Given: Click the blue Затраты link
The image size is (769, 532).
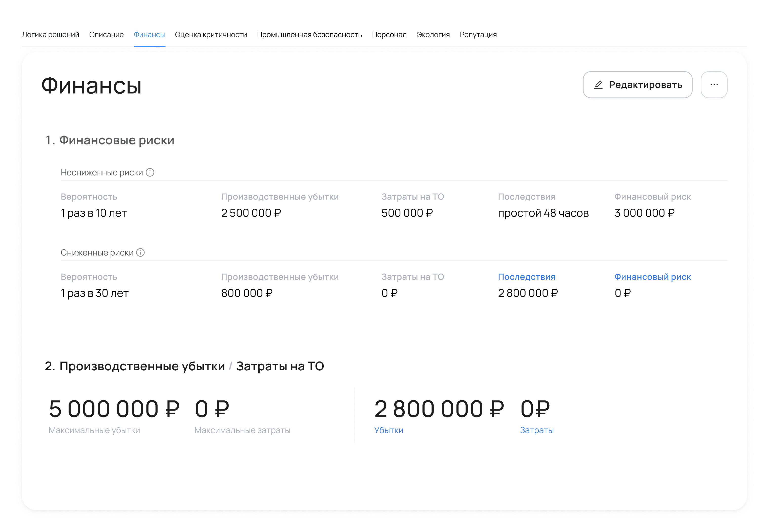Looking at the screenshot, I should tap(536, 430).
